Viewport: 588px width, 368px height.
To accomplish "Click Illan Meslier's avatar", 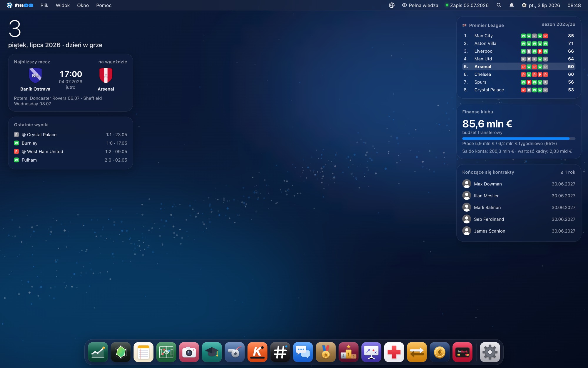I will 467,195.
